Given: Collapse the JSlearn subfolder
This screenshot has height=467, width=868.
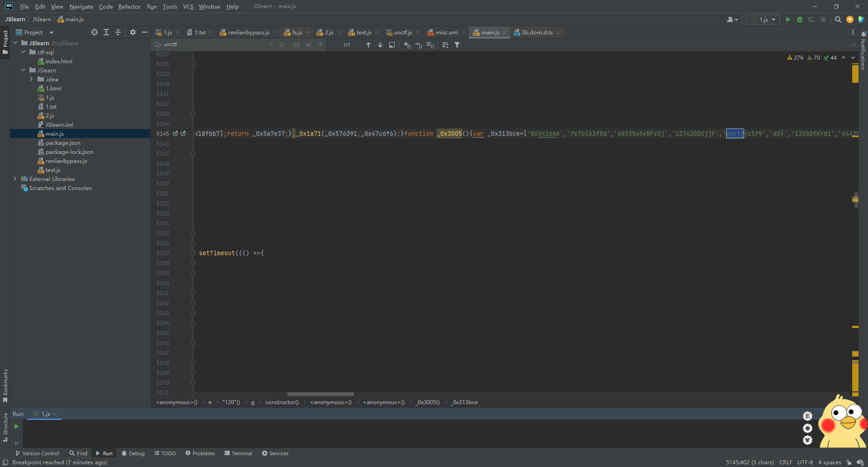Looking at the screenshot, I should pos(24,70).
